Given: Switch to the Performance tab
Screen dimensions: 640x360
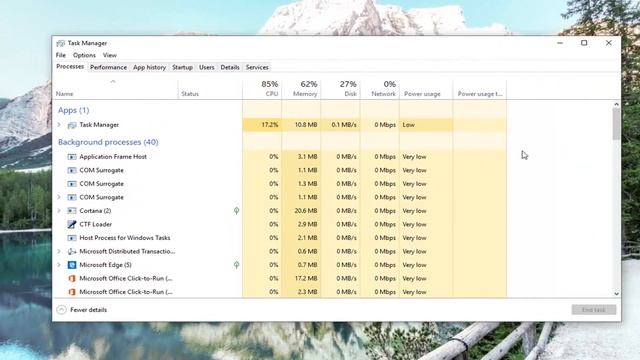Looking at the screenshot, I should (x=108, y=67).
